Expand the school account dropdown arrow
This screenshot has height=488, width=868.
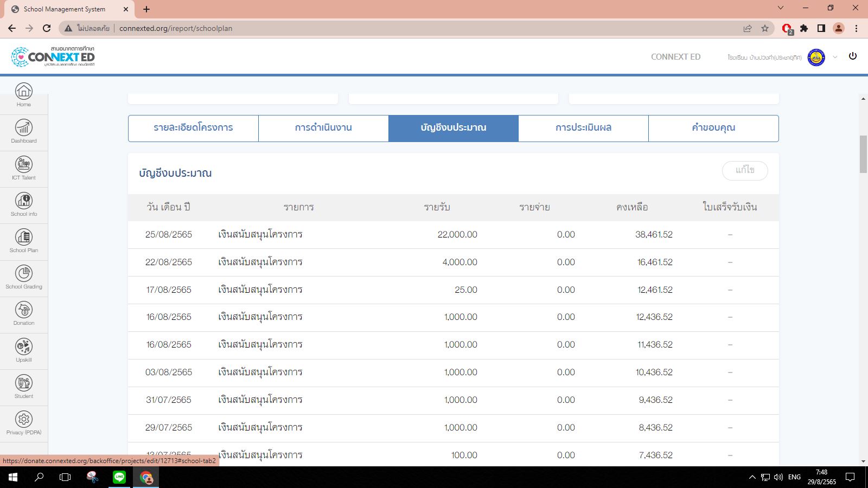[835, 57]
